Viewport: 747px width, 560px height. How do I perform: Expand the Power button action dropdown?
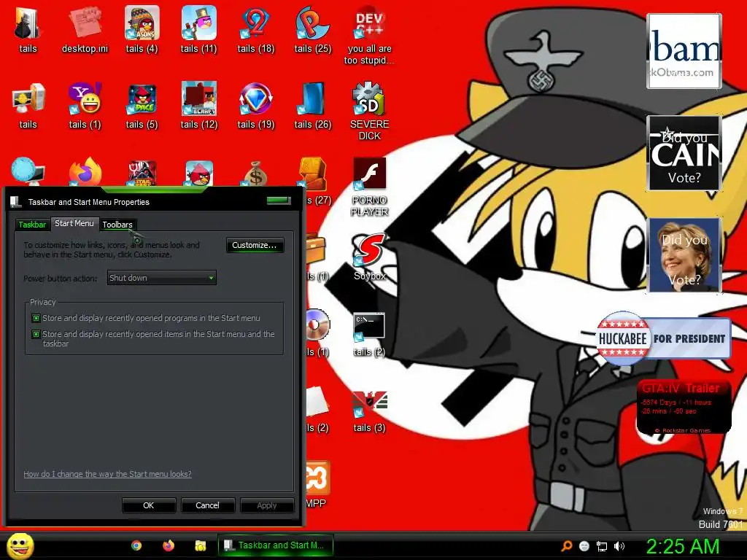[161, 278]
